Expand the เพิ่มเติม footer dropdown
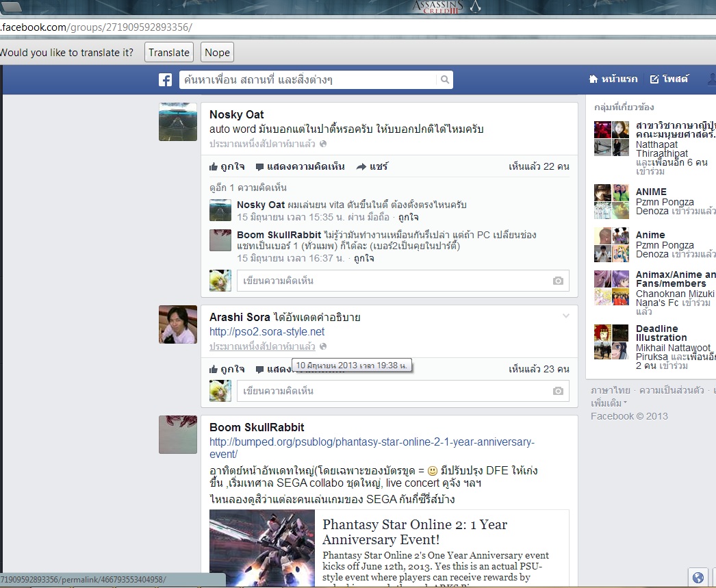Viewport: 716px width, 588px height. (609, 403)
